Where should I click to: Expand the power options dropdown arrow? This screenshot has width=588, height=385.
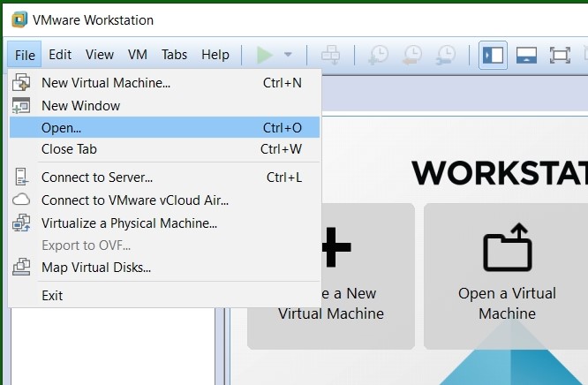pos(287,55)
